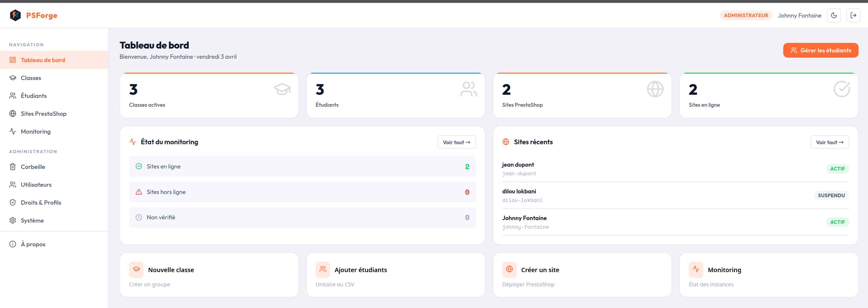
Task: Open Système gear icon in sidebar
Action: [x=13, y=220]
